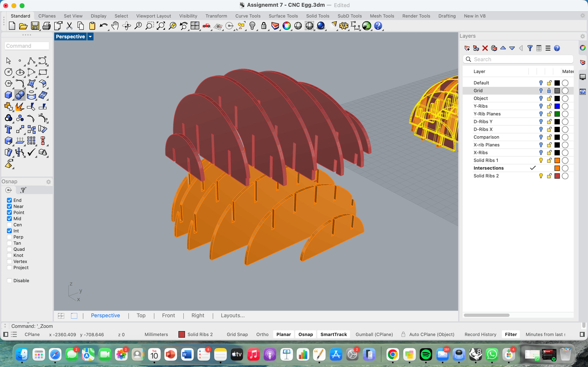This screenshot has width=588, height=367.
Task: Hide the Solid Ribs 2 layer
Action: point(541,176)
